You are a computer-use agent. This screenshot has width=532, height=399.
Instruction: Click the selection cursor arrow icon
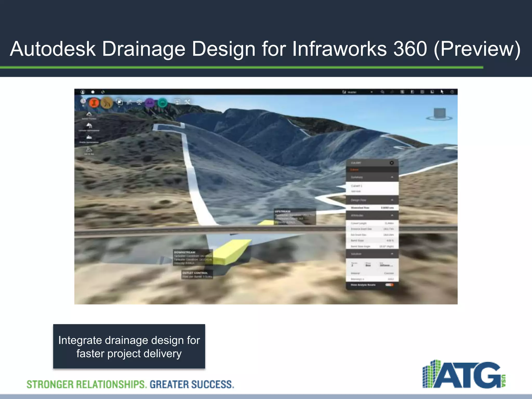tap(442, 92)
